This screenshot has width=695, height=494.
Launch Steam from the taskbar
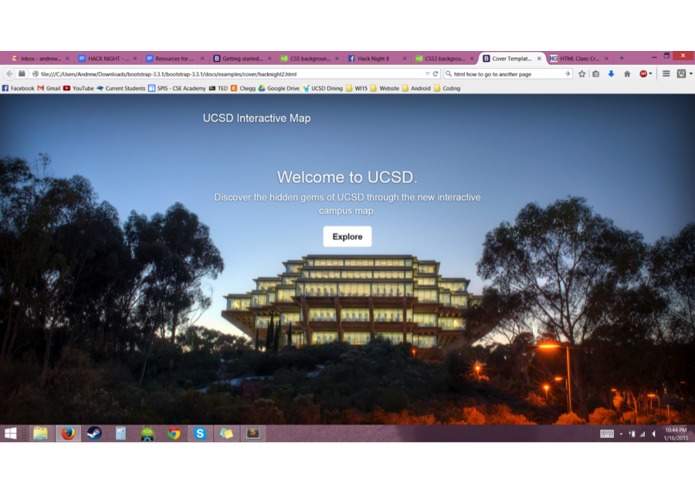click(94, 433)
